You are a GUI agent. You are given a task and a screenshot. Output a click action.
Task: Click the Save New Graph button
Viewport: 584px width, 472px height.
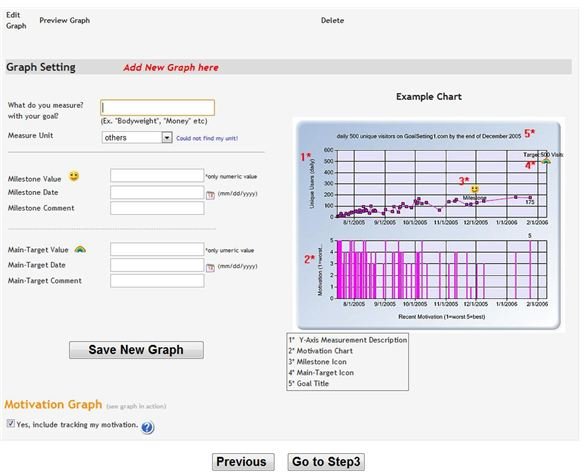point(136,350)
